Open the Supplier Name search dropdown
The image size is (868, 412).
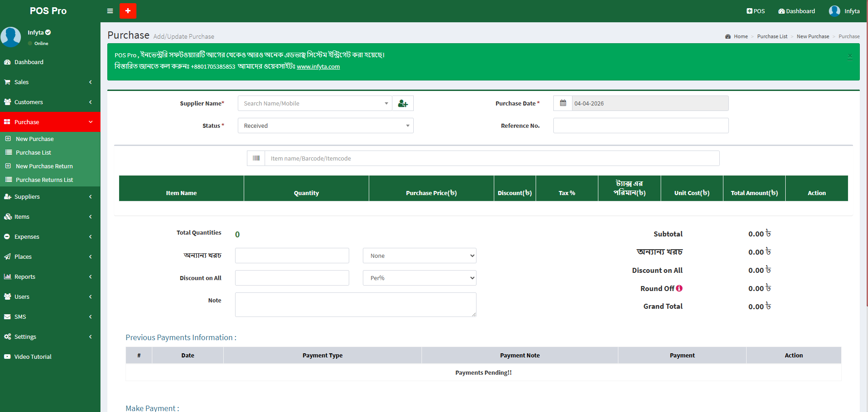coord(315,104)
